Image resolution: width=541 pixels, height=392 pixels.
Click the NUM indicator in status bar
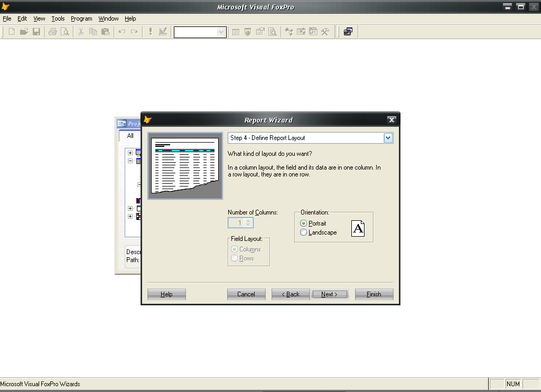click(x=513, y=384)
